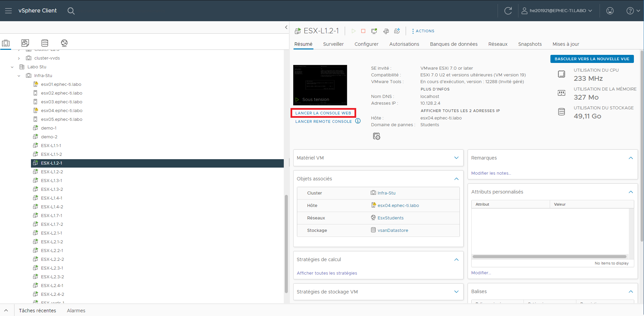Collapse the Balises panel
This screenshot has width=644, height=316.
click(x=631, y=291)
